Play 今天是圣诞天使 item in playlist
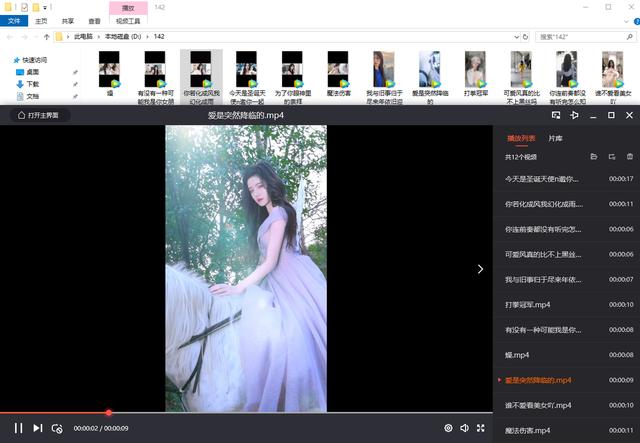Screen dimensions: 640x443 pyautogui.click(x=567, y=179)
